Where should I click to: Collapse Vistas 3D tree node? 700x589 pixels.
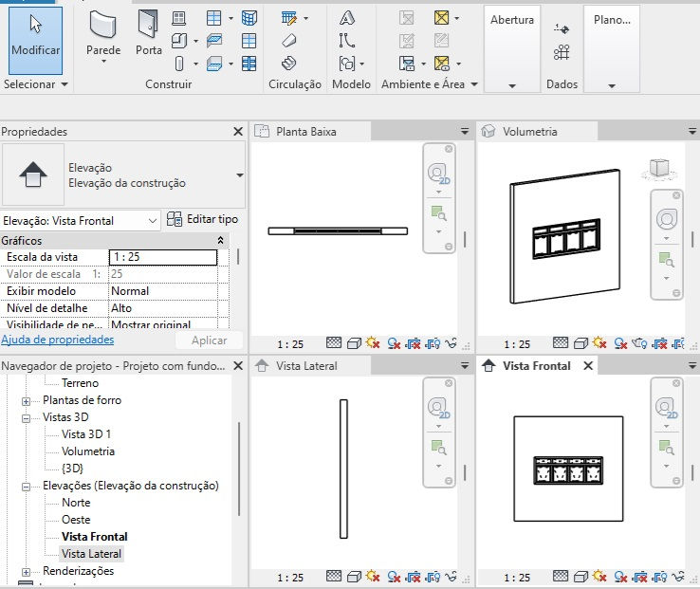26,418
